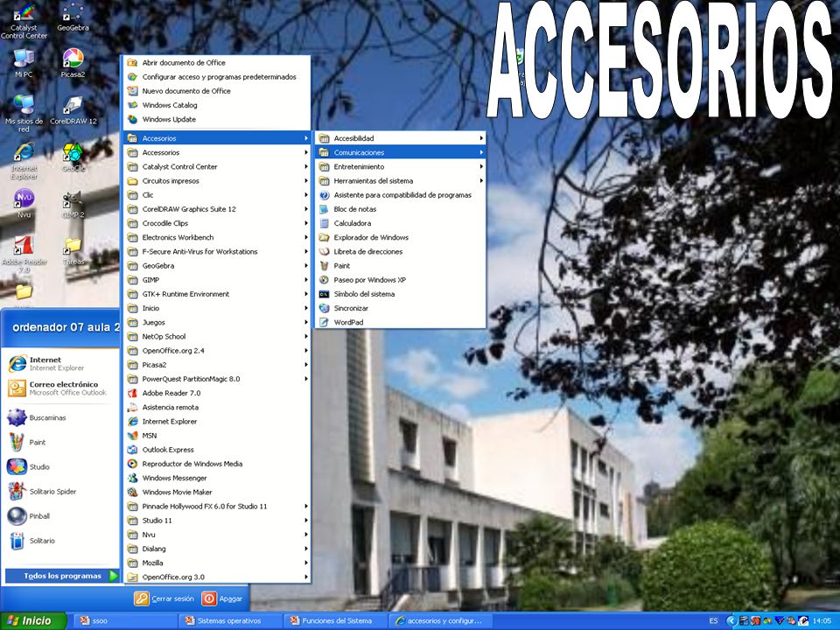The image size is (840, 630).
Task: Open the NetOp School program group
Action: point(217,336)
